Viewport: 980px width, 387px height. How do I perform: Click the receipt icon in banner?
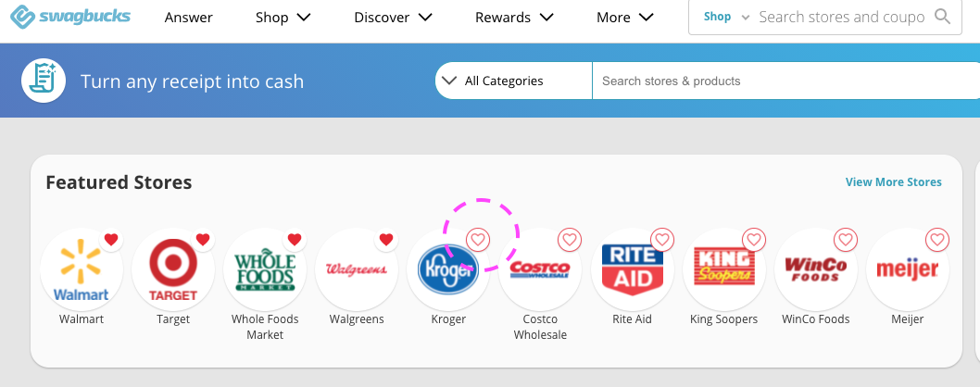tap(44, 81)
